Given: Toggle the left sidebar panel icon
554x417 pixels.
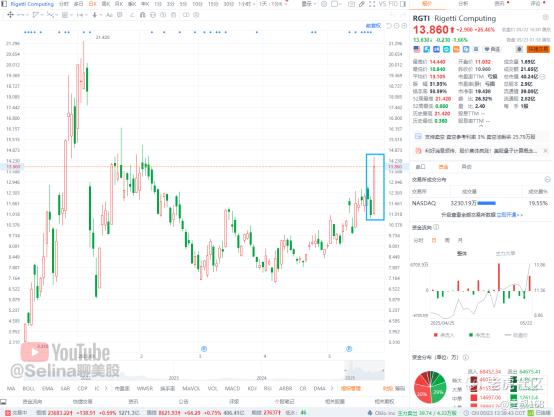Looking at the screenshot, I should click(x=4, y=4).
